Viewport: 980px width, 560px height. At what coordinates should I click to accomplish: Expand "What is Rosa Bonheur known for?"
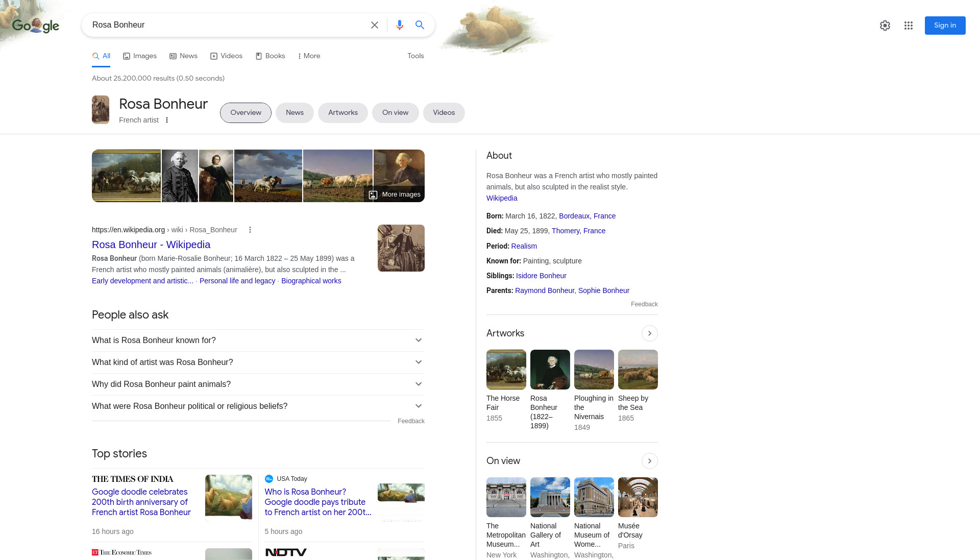[x=258, y=340]
